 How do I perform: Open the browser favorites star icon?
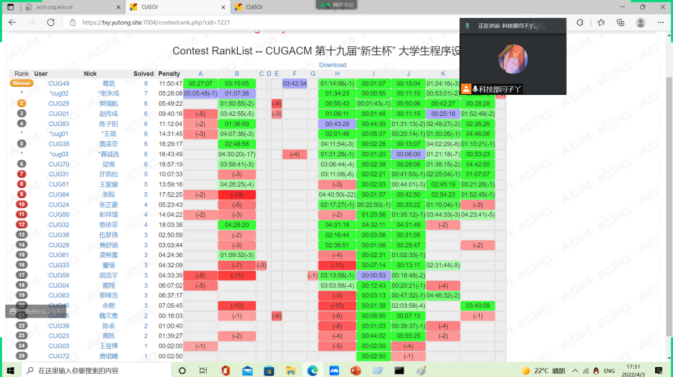pos(601,22)
